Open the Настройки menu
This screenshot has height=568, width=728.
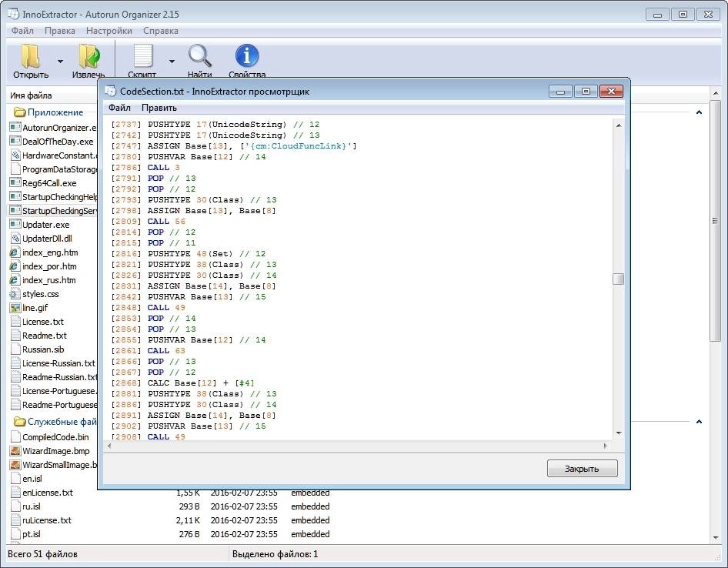coord(109,31)
